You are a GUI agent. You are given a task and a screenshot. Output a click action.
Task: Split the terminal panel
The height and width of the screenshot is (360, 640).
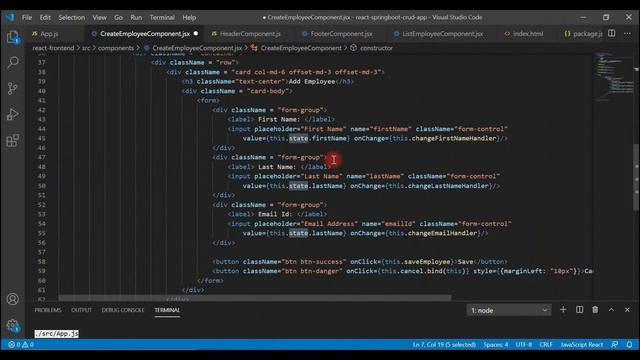coord(580,310)
